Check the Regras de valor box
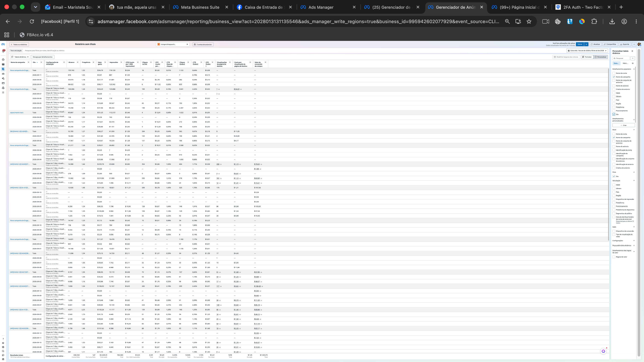 pos(614,257)
